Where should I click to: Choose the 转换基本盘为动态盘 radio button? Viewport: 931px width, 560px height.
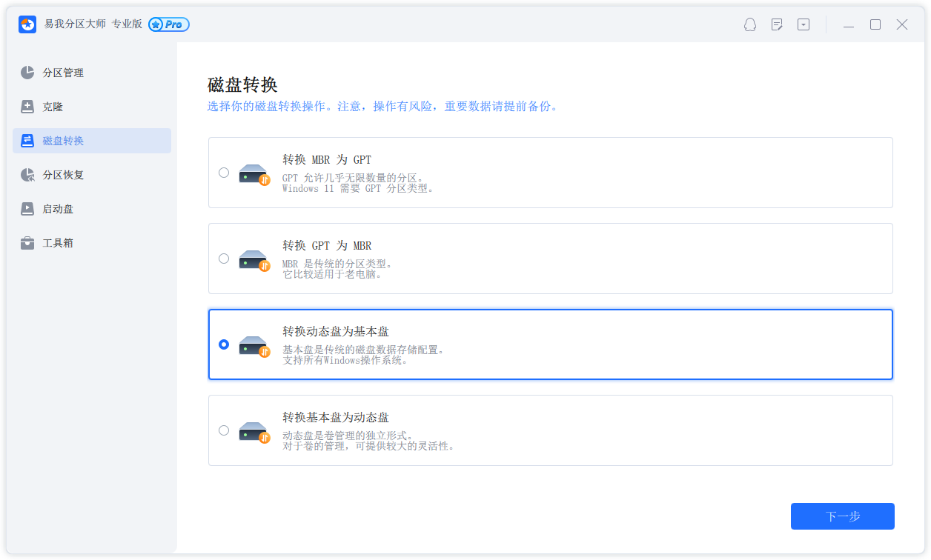tap(224, 430)
